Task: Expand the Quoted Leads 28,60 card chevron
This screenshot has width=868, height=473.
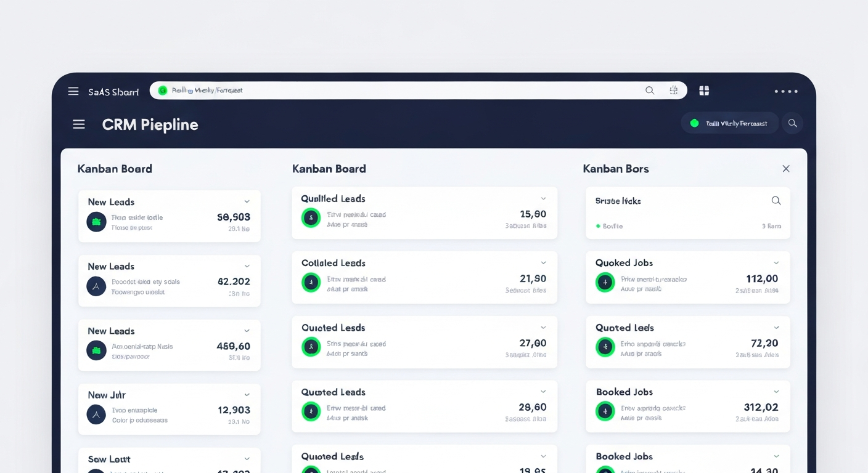Action: pyautogui.click(x=543, y=392)
